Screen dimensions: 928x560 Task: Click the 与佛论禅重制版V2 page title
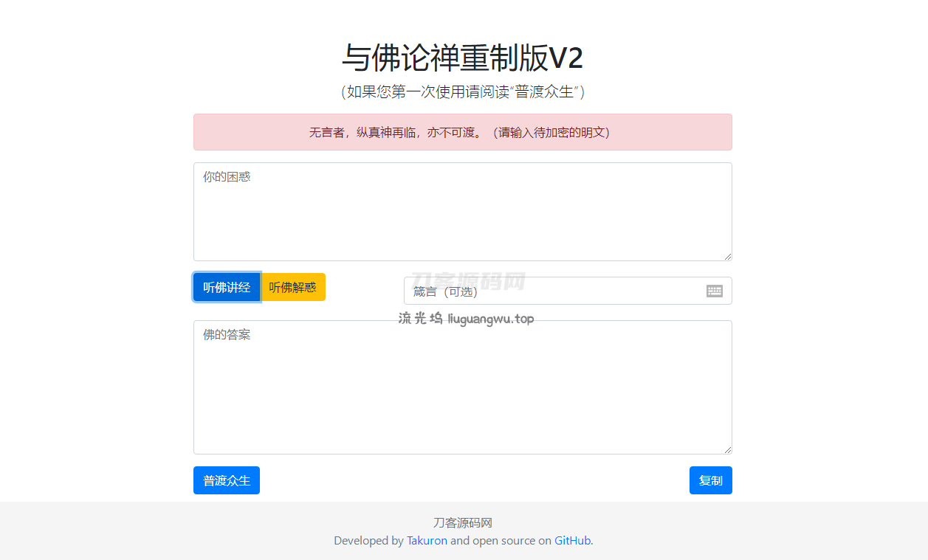pos(463,58)
